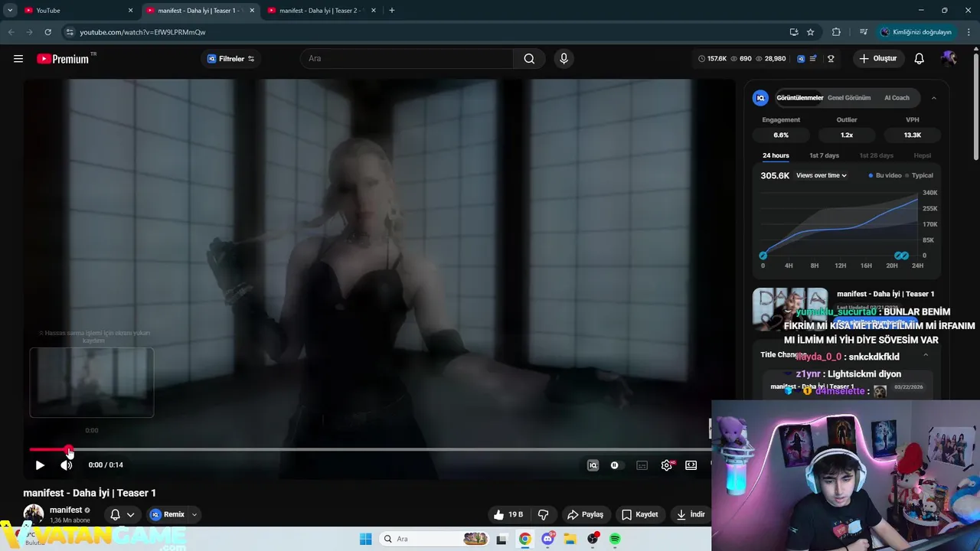Switch to the AI Coach tab
Viewport: 980px width, 551px height.
[x=897, y=98]
